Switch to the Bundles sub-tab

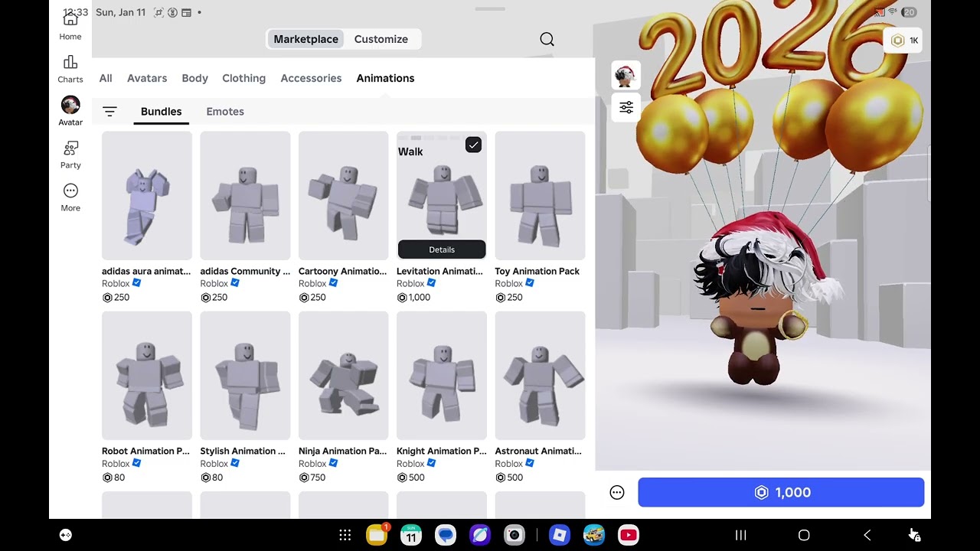coord(161,112)
